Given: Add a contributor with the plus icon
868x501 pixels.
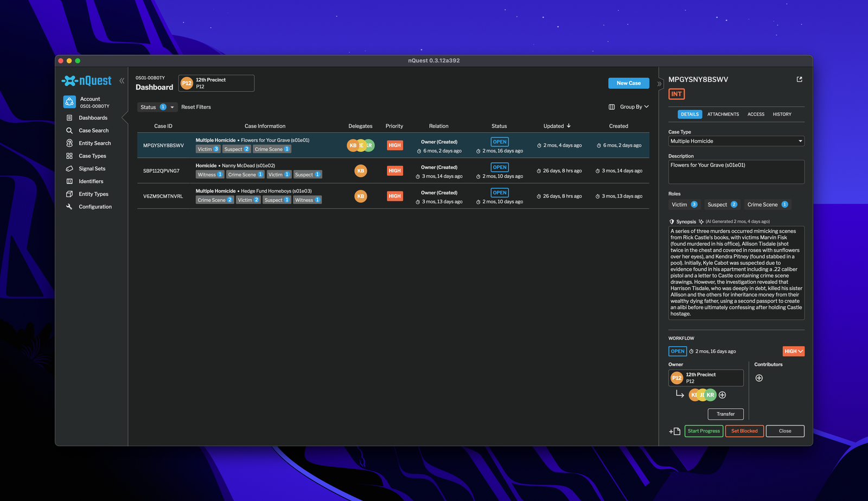Looking at the screenshot, I should tap(759, 378).
